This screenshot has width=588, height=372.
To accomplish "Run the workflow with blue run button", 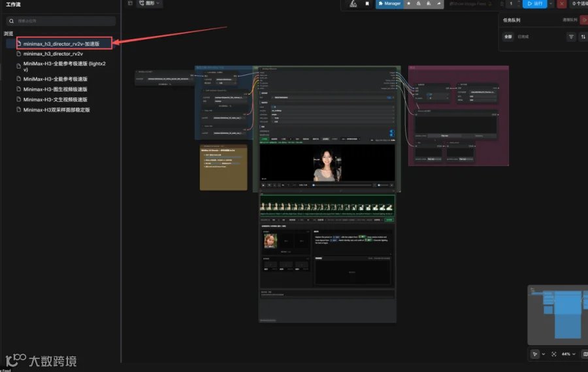I will click(535, 4).
